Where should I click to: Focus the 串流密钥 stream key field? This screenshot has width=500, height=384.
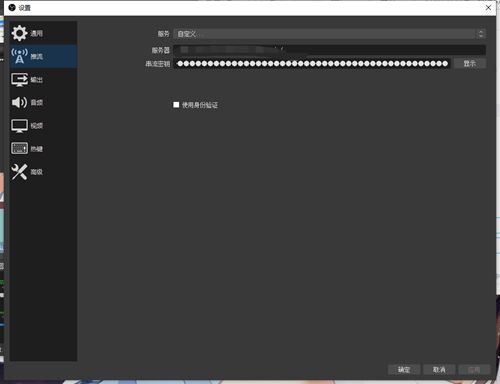pos(312,64)
